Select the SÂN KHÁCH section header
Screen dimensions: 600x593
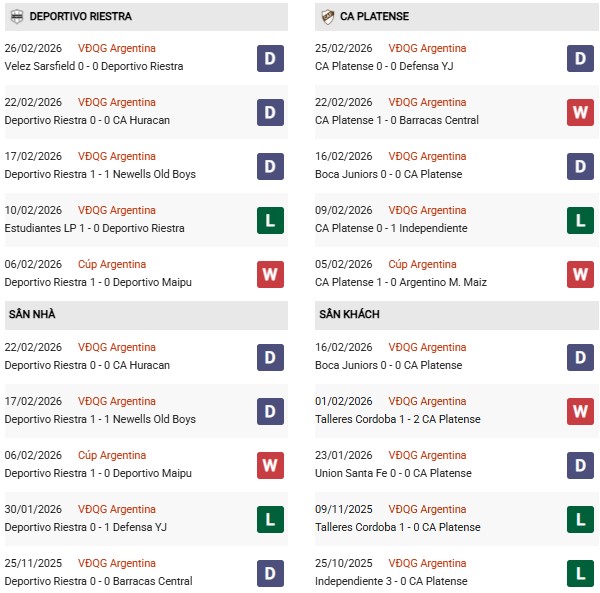(350, 314)
